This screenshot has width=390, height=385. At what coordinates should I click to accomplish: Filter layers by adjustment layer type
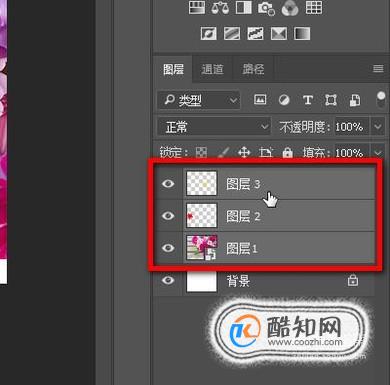[x=284, y=100]
